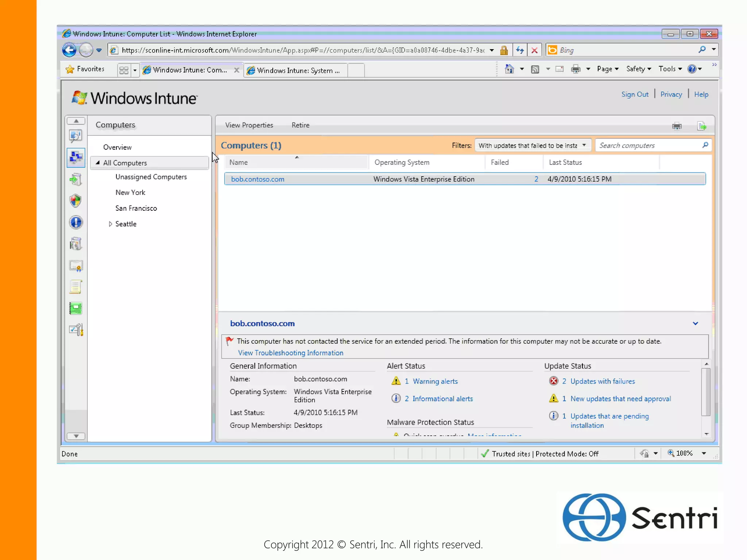The width and height of the screenshot is (747, 560).
Task: Click the Retire button
Action: pos(300,125)
